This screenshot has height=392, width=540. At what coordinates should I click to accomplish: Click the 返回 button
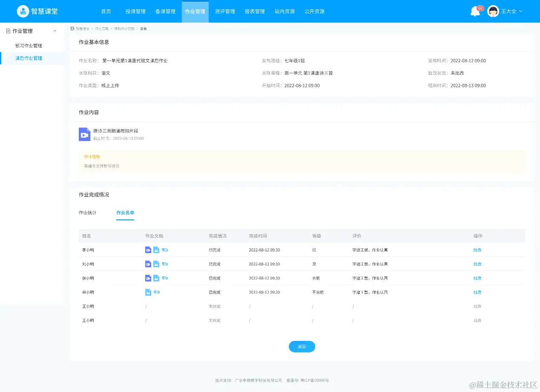302,346
